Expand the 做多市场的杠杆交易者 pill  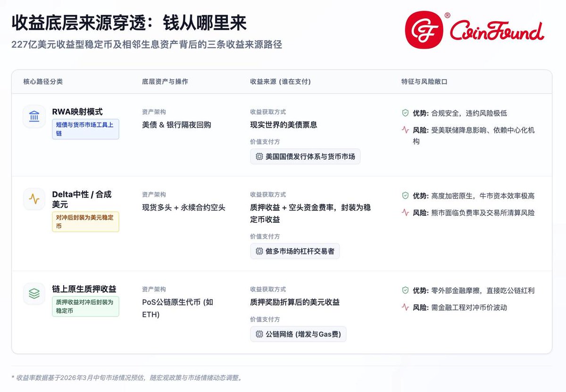294,251
